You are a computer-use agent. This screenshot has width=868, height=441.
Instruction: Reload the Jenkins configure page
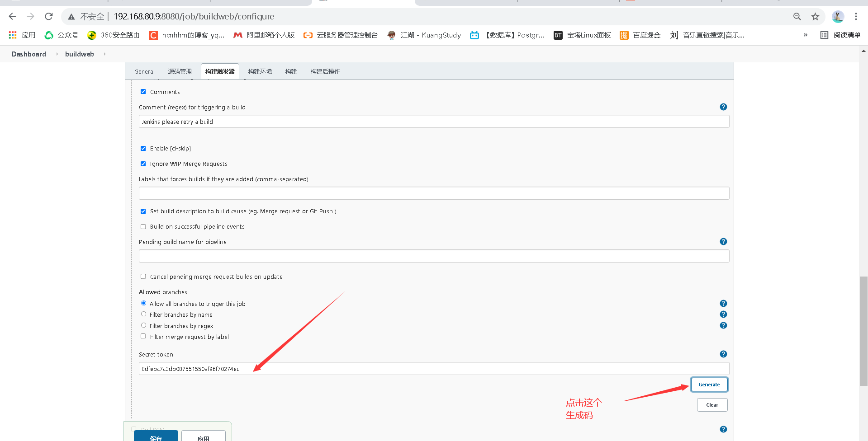coord(48,16)
